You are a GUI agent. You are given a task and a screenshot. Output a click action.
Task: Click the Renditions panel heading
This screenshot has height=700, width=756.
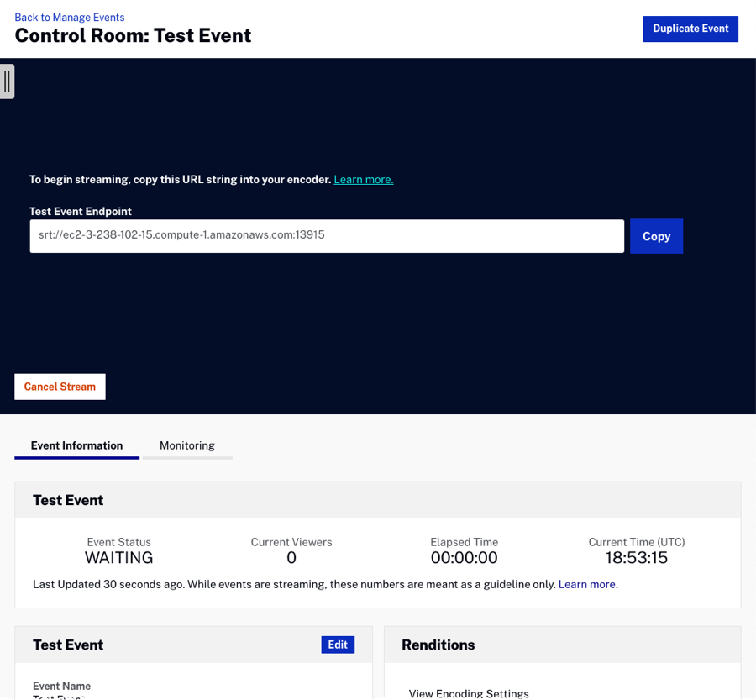click(x=438, y=645)
